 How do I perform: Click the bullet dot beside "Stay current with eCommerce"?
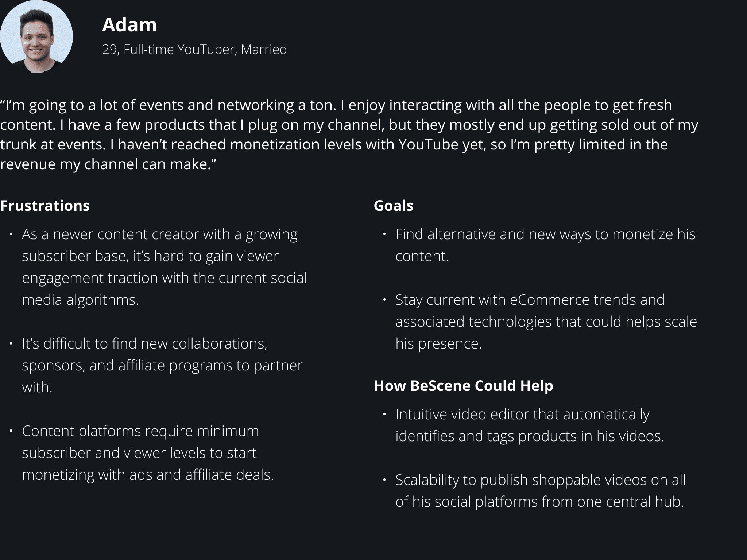pos(385,300)
